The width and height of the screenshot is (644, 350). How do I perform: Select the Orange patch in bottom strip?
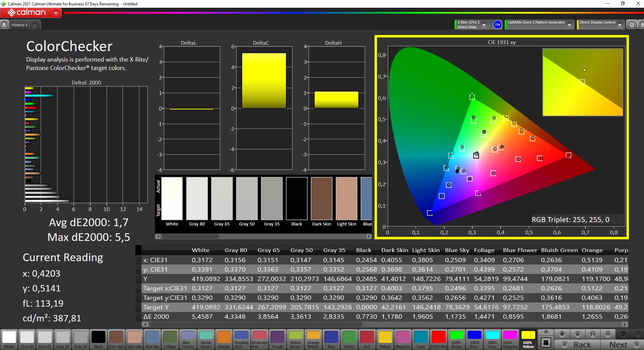pos(224,339)
